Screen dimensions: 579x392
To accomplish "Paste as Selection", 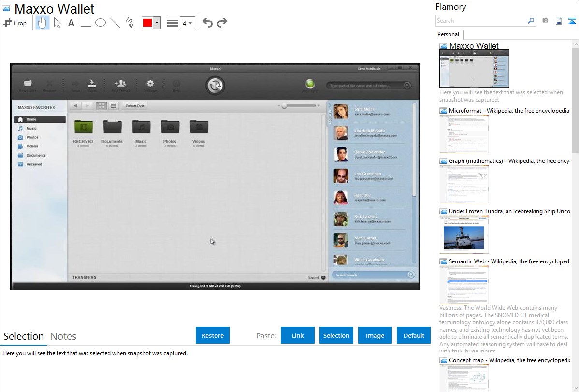I will pyautogui.click(x=336, y=335).
